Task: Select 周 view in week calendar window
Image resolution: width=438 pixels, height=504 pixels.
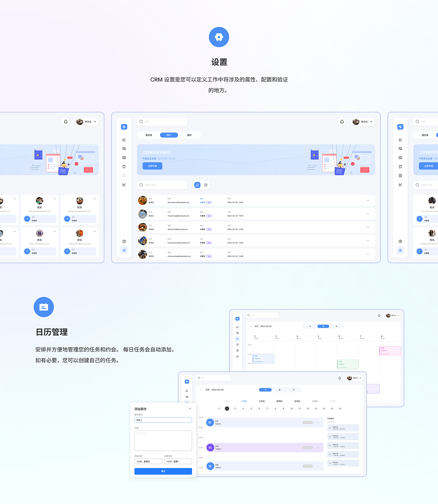Action: (x=323, y=326)
